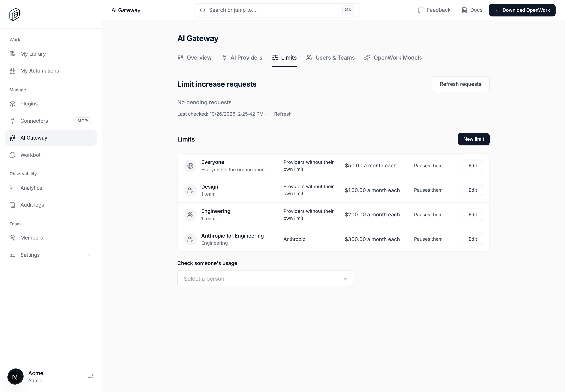Open Docs in the top bar

(472, 10)
